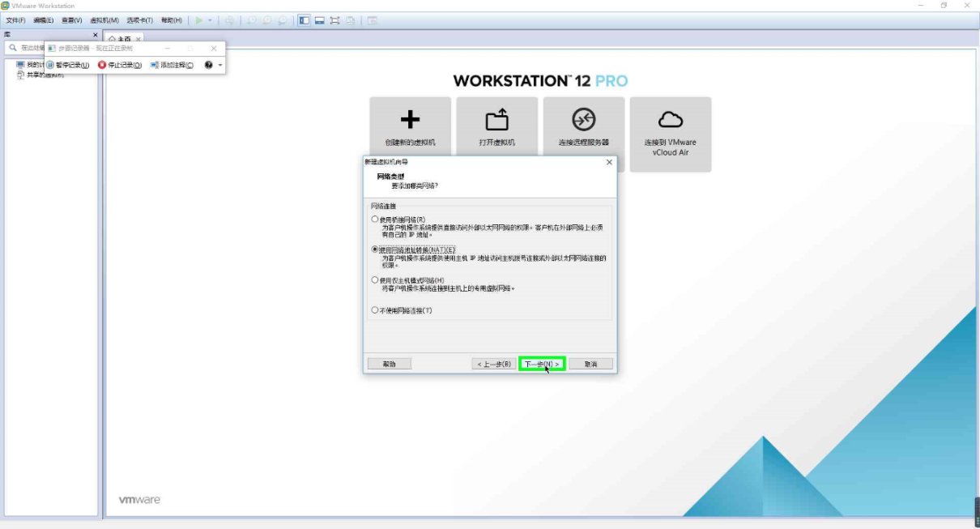Click the take snapshot toolbar icon
Image resolution: width=980 pixels, height=529 pixels.
252,20
